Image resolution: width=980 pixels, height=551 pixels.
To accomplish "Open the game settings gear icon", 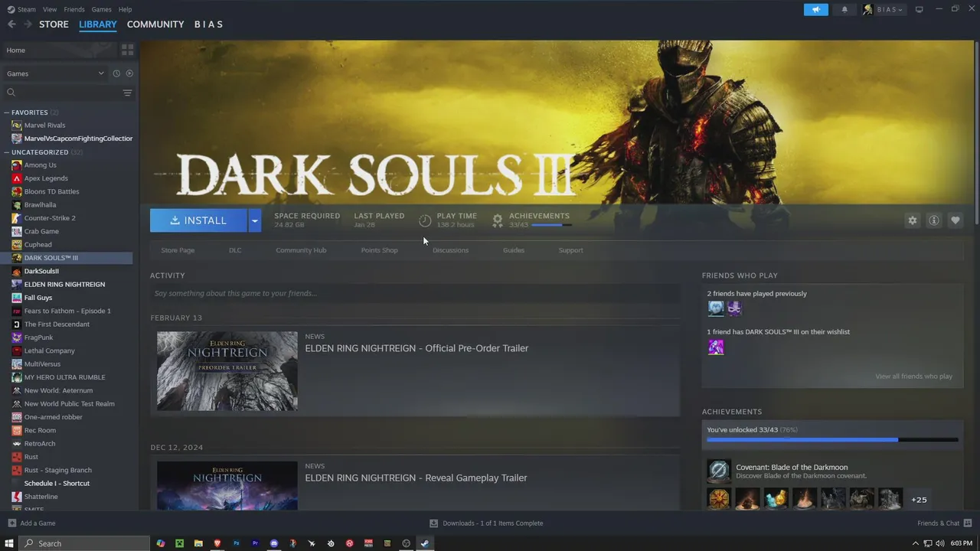I will click(912, 220).
